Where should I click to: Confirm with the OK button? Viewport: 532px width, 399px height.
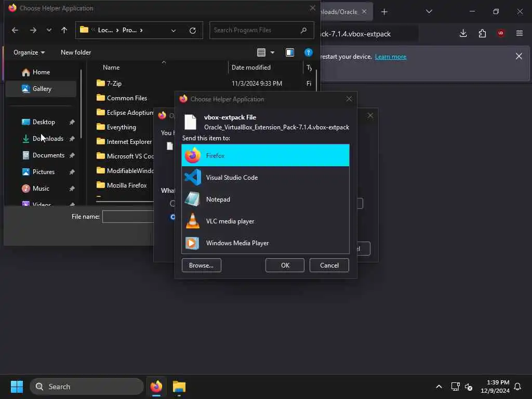285,265
